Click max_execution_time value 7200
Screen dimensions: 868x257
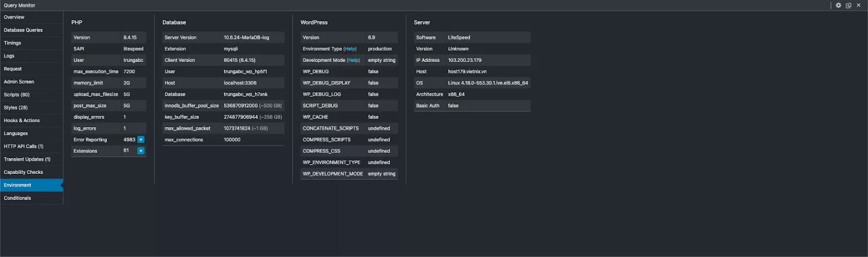click(x=129, y=72)
